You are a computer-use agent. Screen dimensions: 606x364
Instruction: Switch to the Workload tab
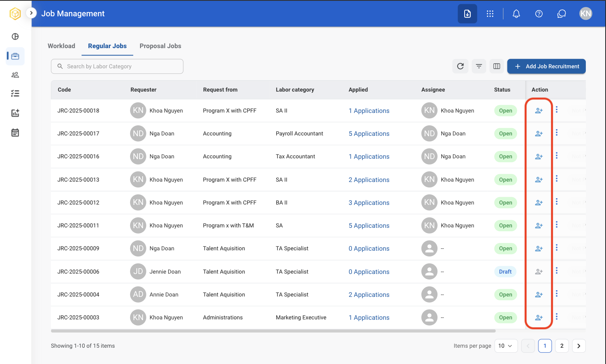pos(61,46)
